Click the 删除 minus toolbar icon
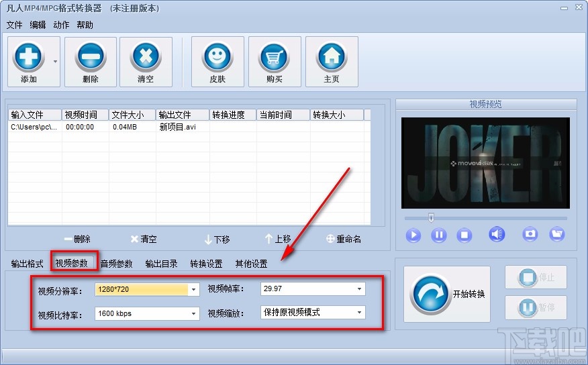The image size is (588, 365). tap(91, 56)
